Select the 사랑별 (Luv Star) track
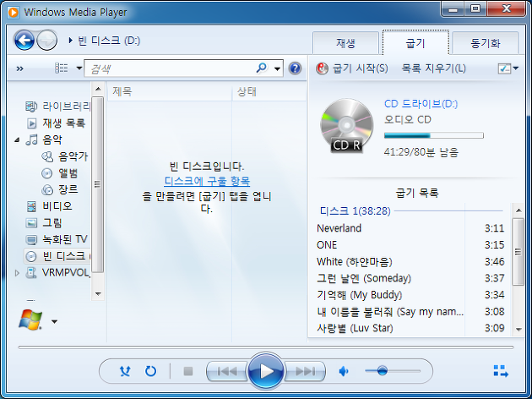 tap(410, 328)
